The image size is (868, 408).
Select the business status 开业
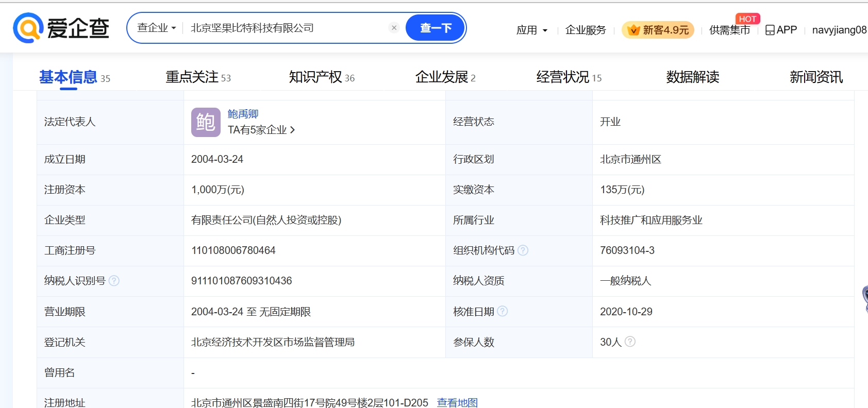tap(610, 122)
